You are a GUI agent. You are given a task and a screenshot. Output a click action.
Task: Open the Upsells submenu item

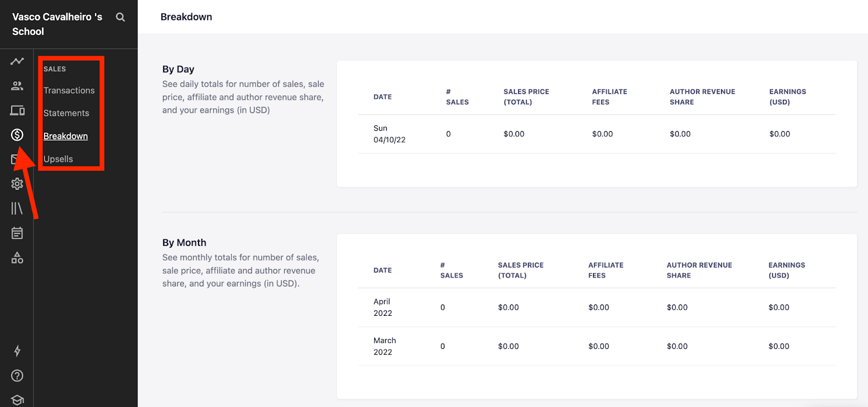click(x=58, y=159)
